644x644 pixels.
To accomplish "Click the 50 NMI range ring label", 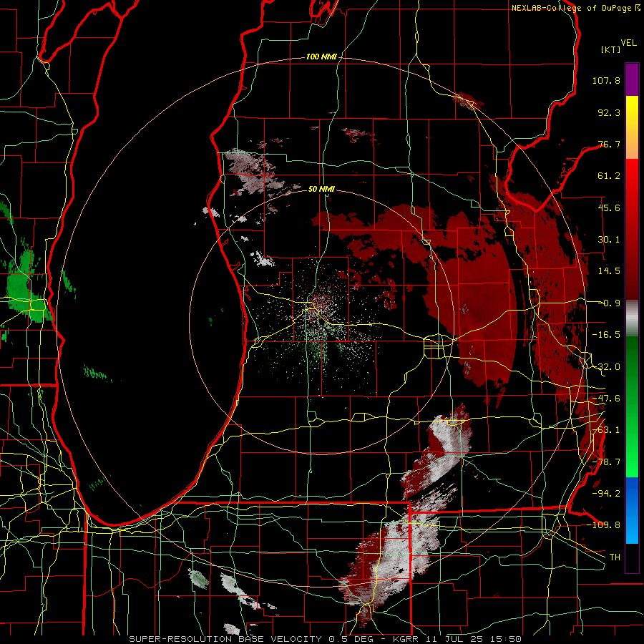I will click(x=321, y=189).
